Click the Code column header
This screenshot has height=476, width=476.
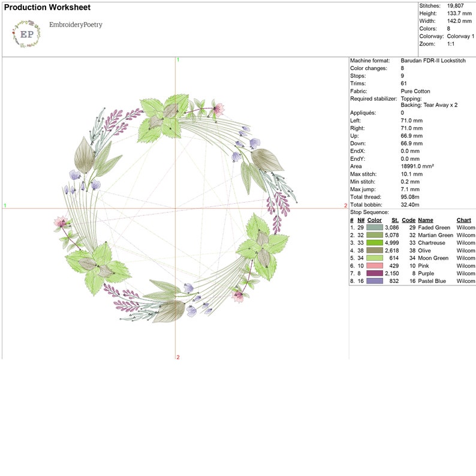[x=409, y=220]
